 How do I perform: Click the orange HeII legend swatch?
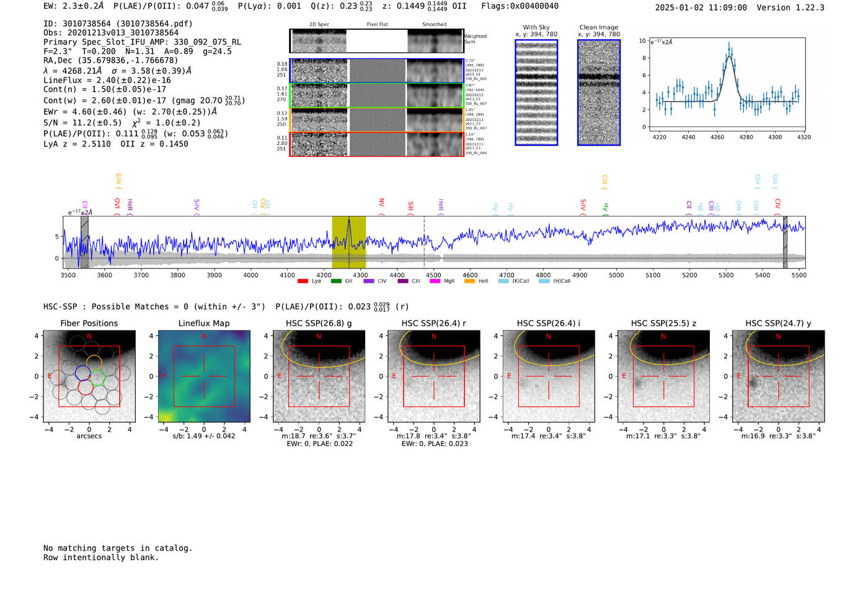point(469,281)
